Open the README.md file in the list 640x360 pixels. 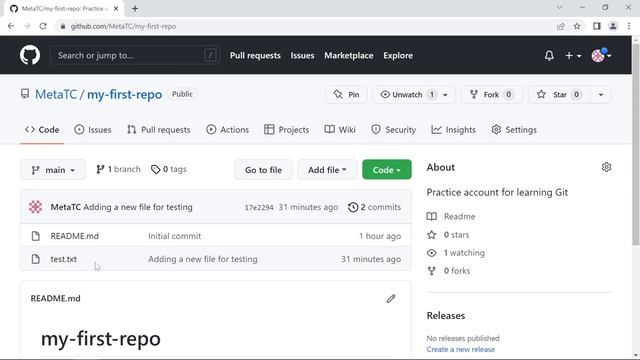click(x=74, y=236)
